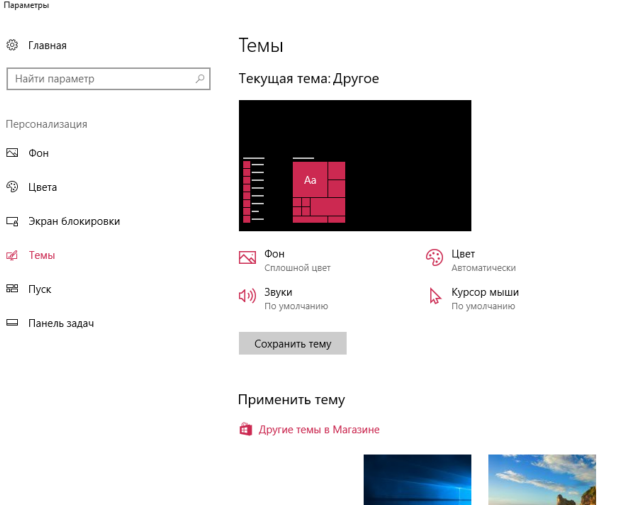Click the Курсор мыши pointer icon

click(435, 296)
